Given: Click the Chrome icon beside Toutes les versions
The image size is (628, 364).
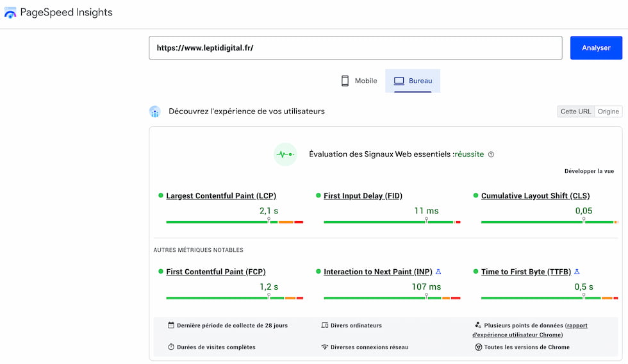Looking at the screenshot, I should click(x=478, y=347).
